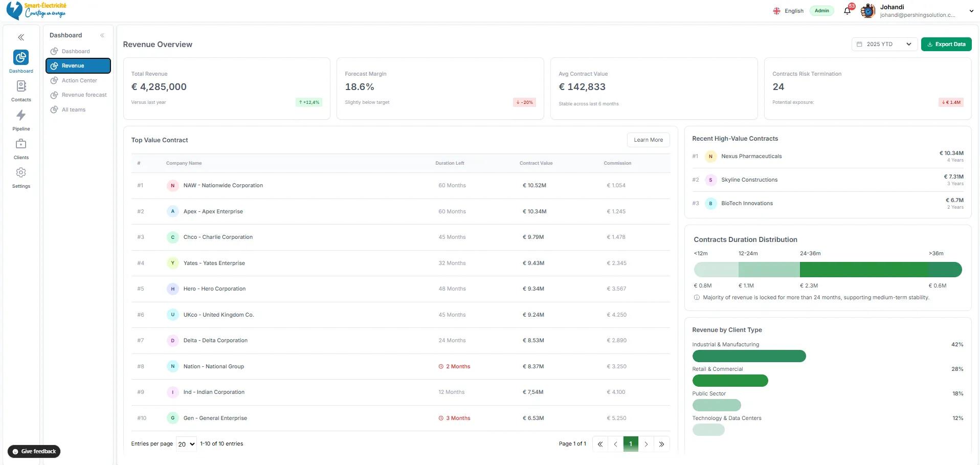This screenshot has width=980, height=465.
Task: Click Technology & Data Centers bar
Action: (x=708, y=430)
